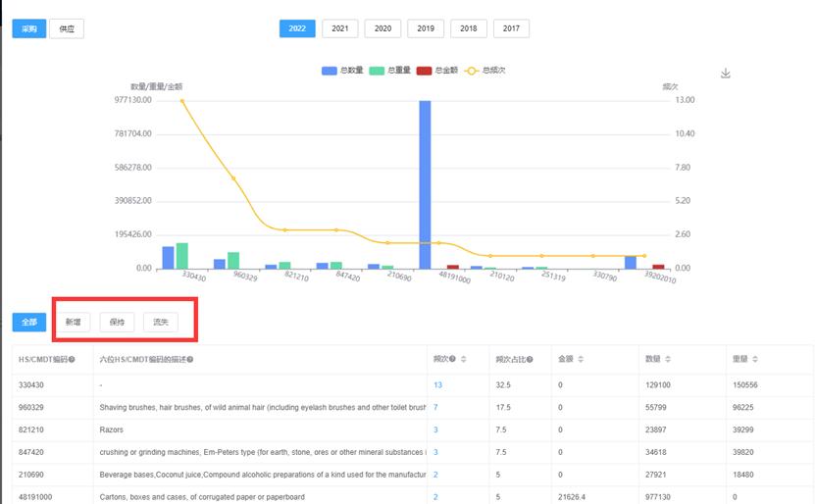The height and width of the screenshot is (504, 815).
Task: Toggle 总数量 series in chart legend
Action: (x=342, y=71)
